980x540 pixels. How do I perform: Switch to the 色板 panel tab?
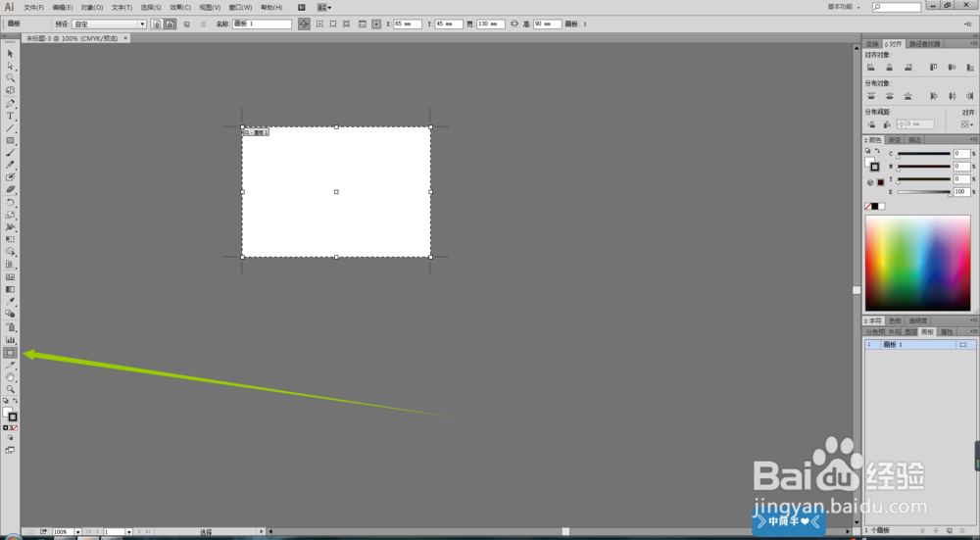(x=895, y=320)
